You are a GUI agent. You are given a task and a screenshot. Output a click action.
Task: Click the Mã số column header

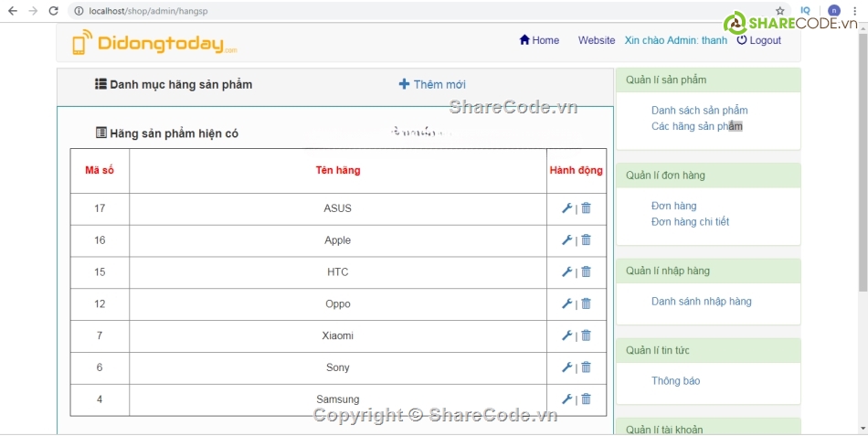[100, 171]
